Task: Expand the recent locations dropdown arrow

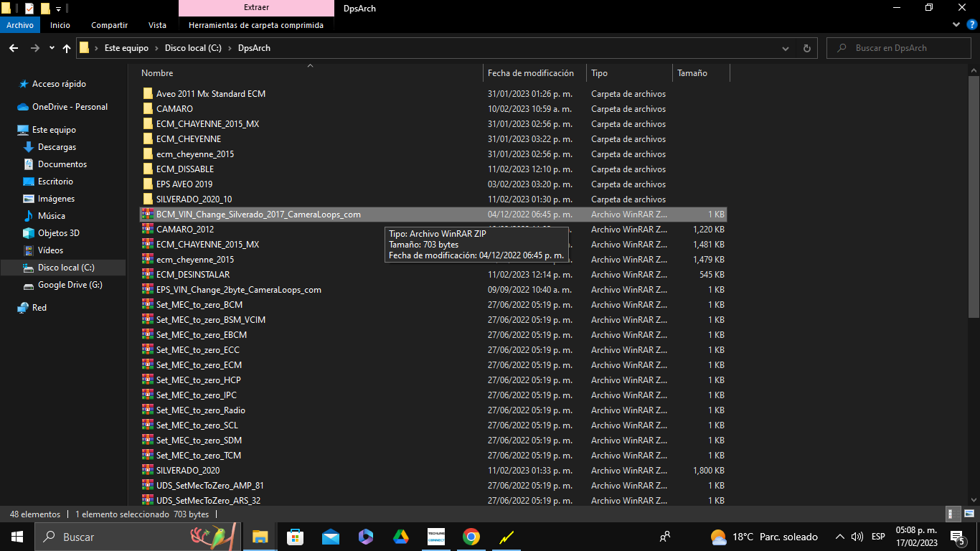Action: point(52,48)
